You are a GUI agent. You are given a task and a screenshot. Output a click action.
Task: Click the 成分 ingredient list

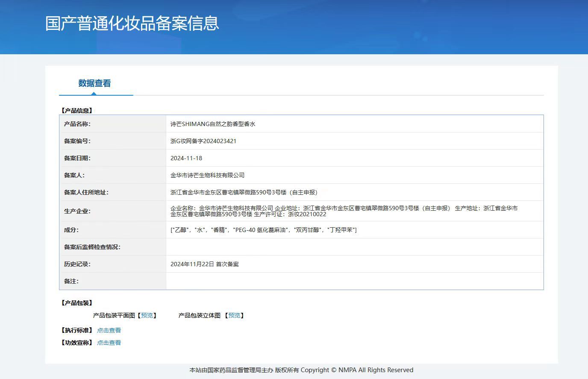263,230
